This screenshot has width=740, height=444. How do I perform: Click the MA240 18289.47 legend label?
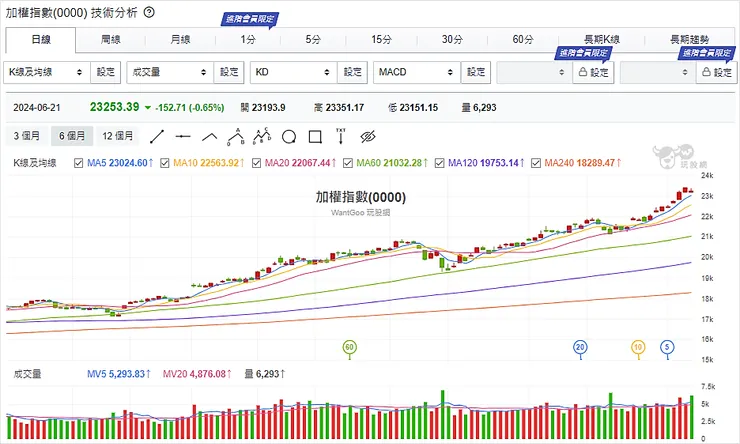[583, 163]
